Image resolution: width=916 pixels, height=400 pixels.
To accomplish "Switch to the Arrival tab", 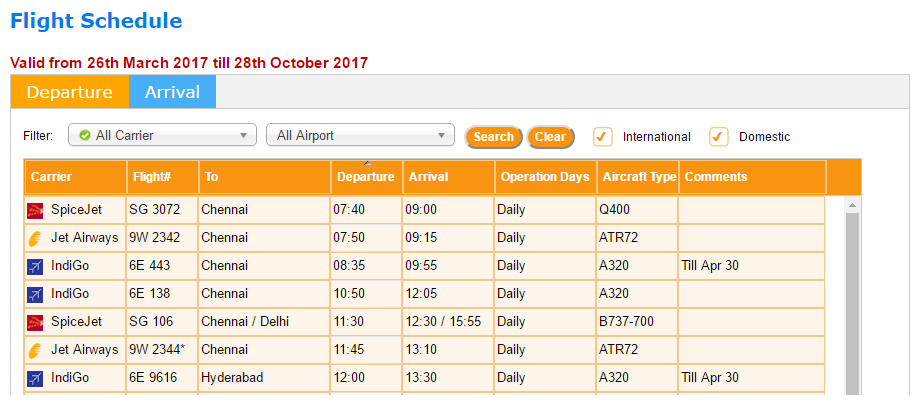I will point(172,92).
